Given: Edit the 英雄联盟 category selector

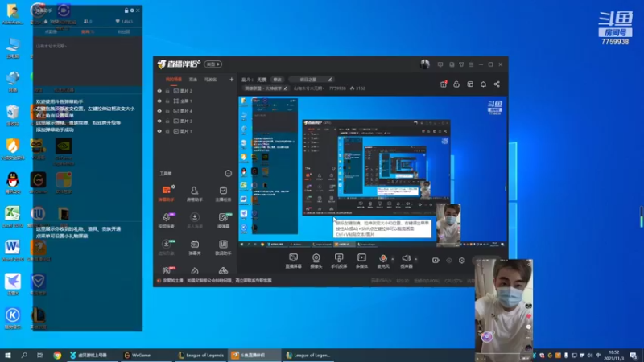Looking at the screenshot, I should 266,88.
